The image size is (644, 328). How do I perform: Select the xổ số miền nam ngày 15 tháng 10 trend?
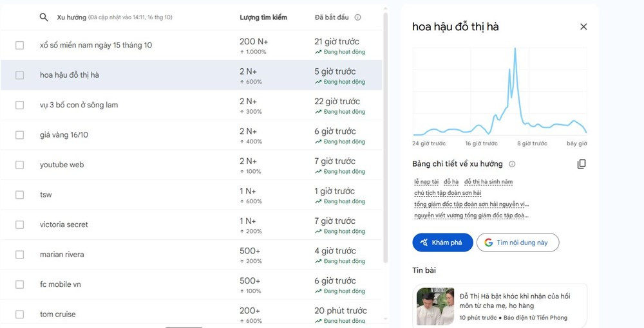click(191, 45)
